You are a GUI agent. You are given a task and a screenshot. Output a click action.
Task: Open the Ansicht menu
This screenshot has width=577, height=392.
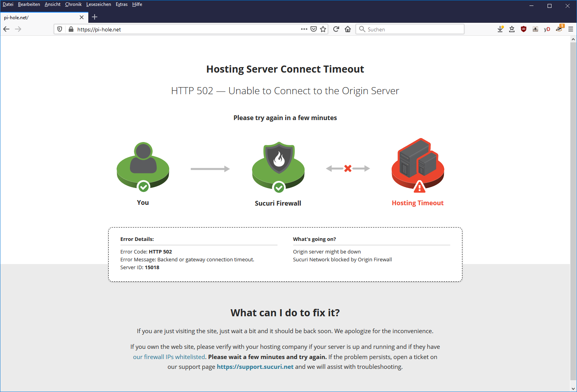(x=53, y=4)
